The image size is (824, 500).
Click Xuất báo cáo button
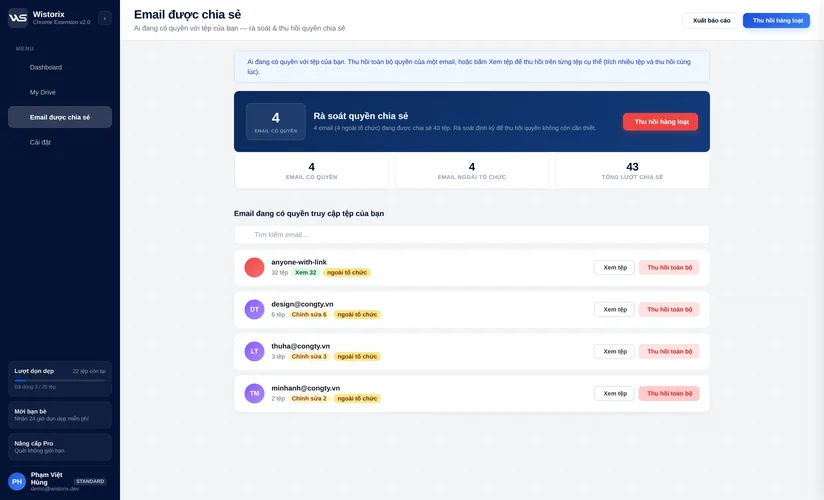pyautogui.click(x=711, y=21)
